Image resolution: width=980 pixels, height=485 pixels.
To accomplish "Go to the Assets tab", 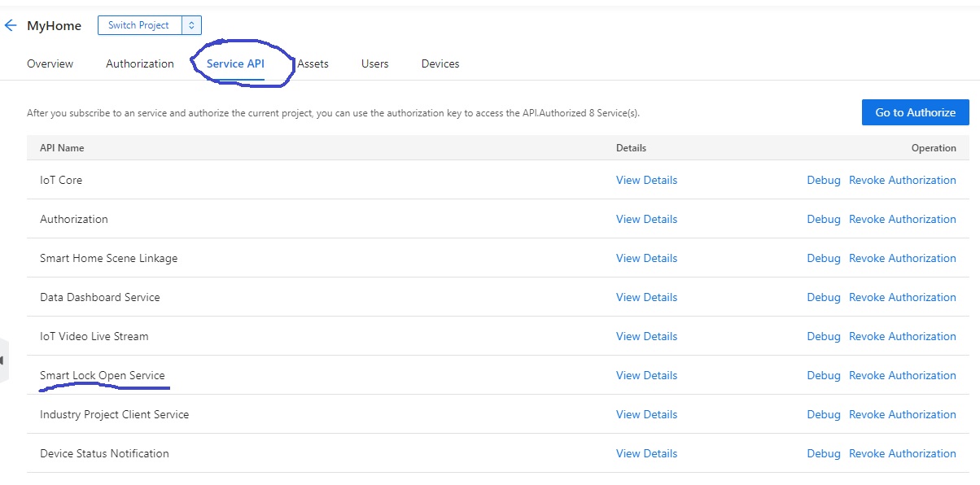I will click(x=313, y=63).
